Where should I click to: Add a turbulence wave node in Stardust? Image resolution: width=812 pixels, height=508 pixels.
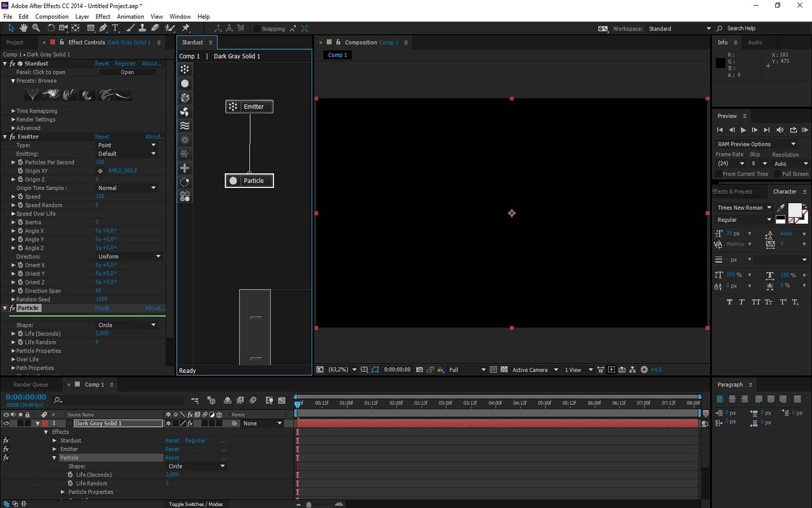click(185, 125)
